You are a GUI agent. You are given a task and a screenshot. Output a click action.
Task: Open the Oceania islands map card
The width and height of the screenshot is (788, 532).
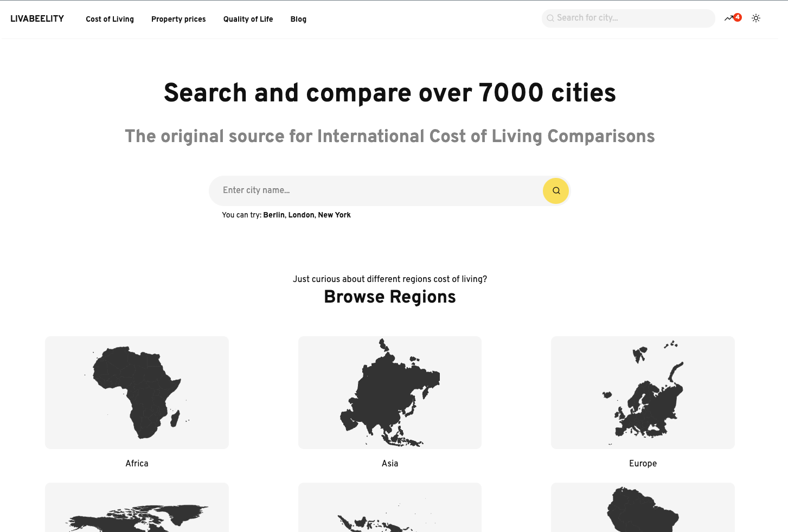tap(390, 508)
